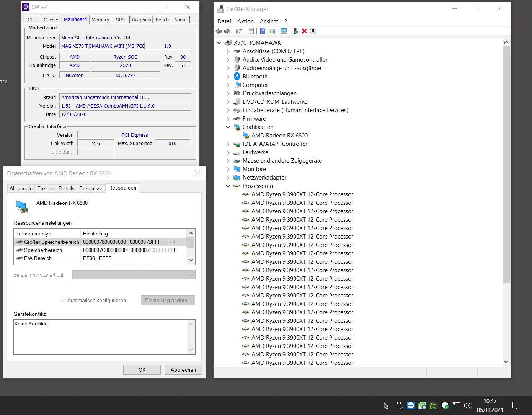532x415 pixels.
Task: Click the Druckwarteschlangen tree item
Action: pyautogui.click(x=269, y=93)
